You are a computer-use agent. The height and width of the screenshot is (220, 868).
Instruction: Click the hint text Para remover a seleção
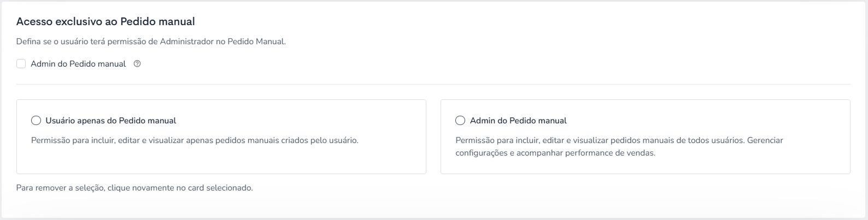(134, 188)
